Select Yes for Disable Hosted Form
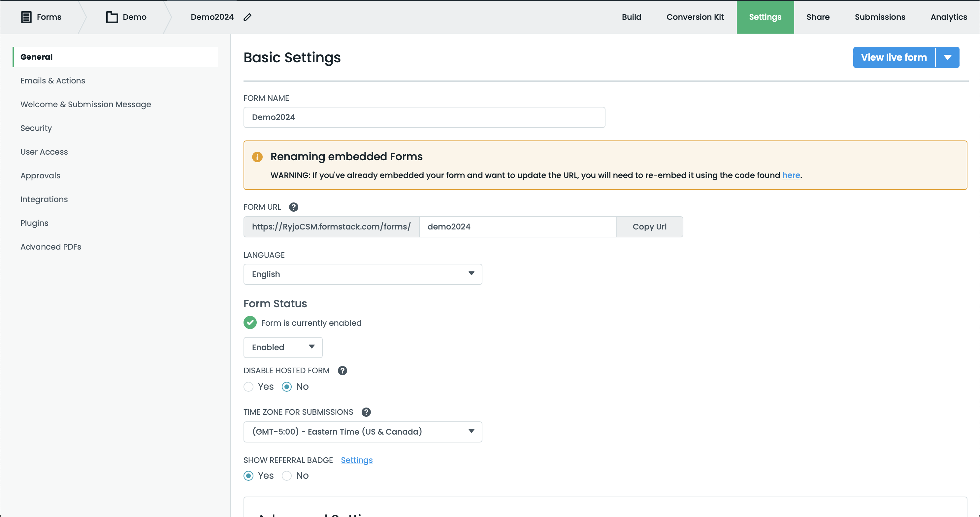 (x=248, y=387)
